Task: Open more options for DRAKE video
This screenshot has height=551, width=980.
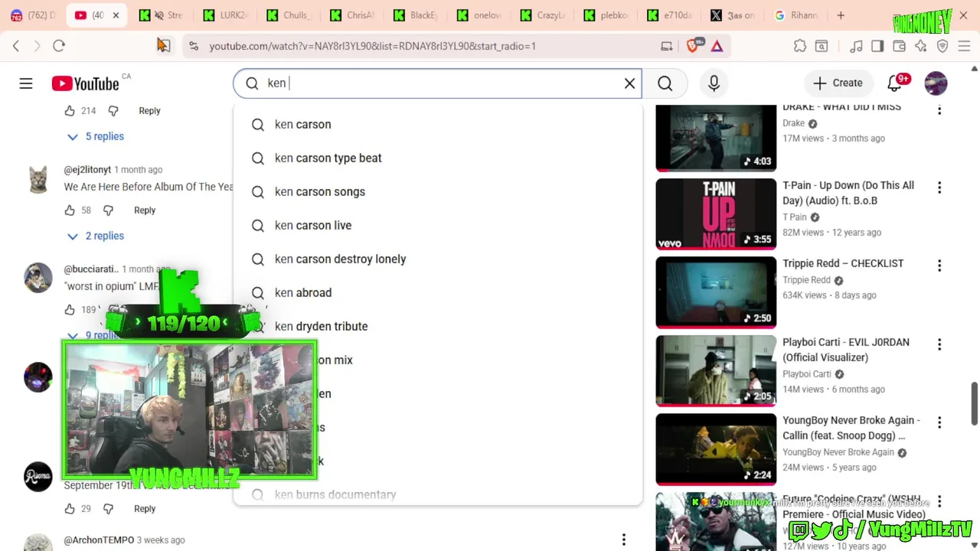Action: pos(939,109)
